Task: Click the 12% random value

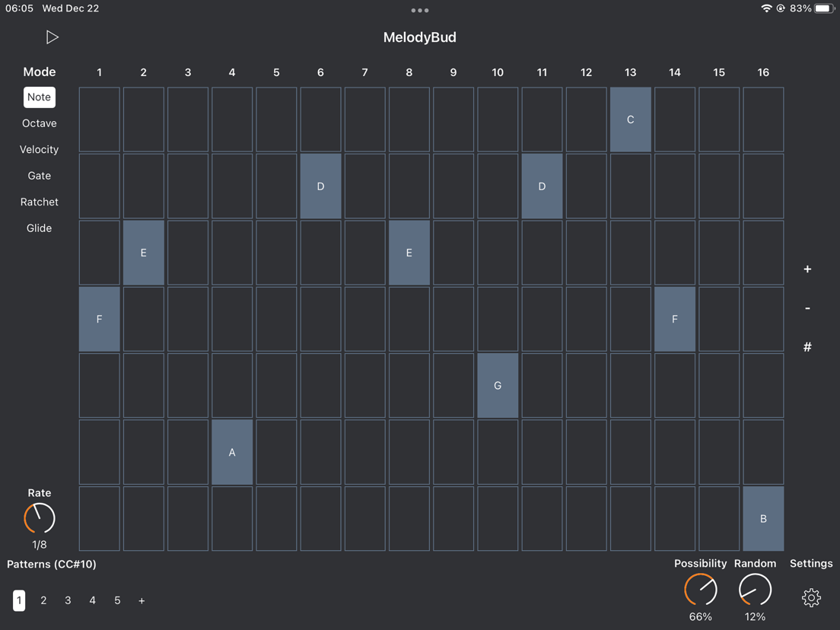Action: pyautogui.click(x=755, y=616)
